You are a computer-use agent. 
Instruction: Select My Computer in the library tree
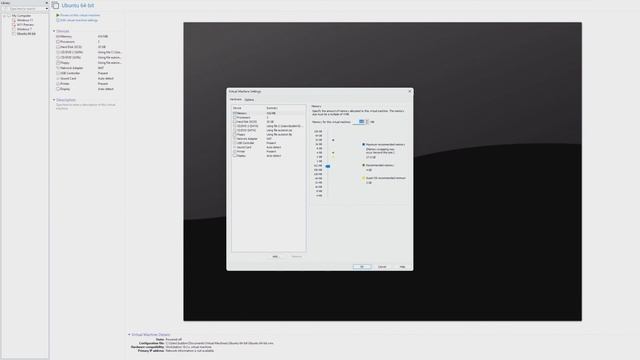pyautogui.click(x=21, y=16)
